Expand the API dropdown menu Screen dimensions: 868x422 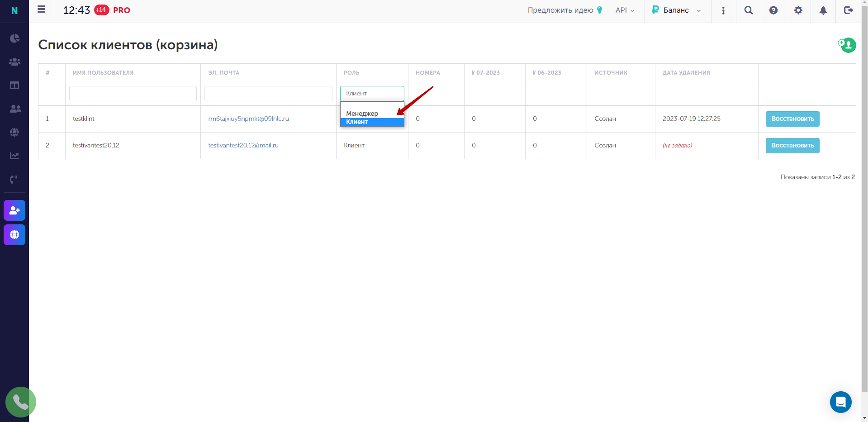click(x=625, y=10)
